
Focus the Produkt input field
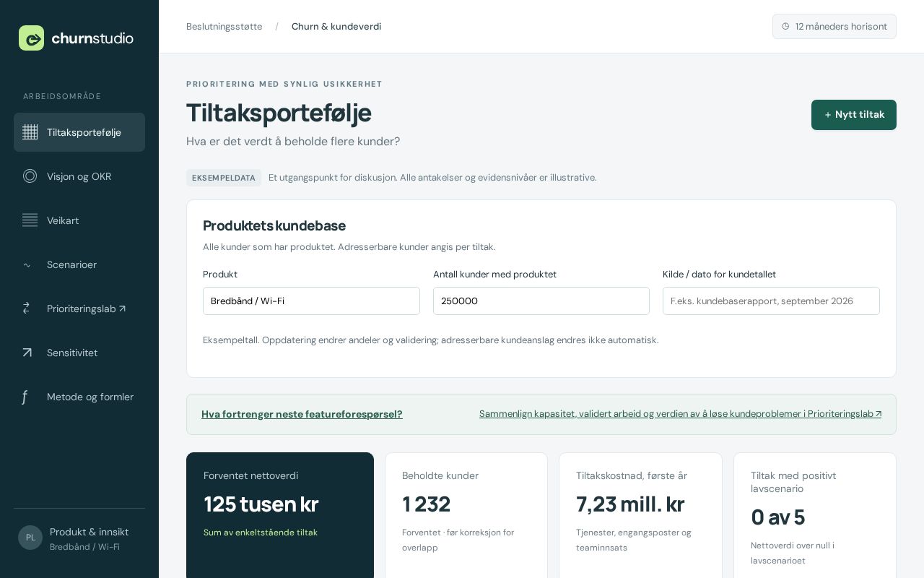[x=311, y=301]
